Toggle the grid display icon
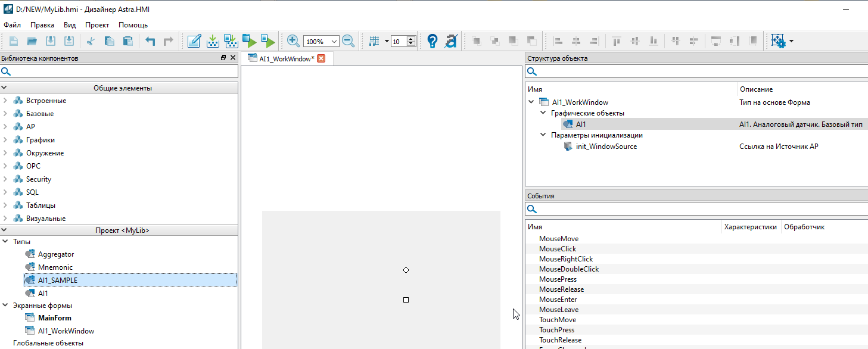 [x=374, y=41]
